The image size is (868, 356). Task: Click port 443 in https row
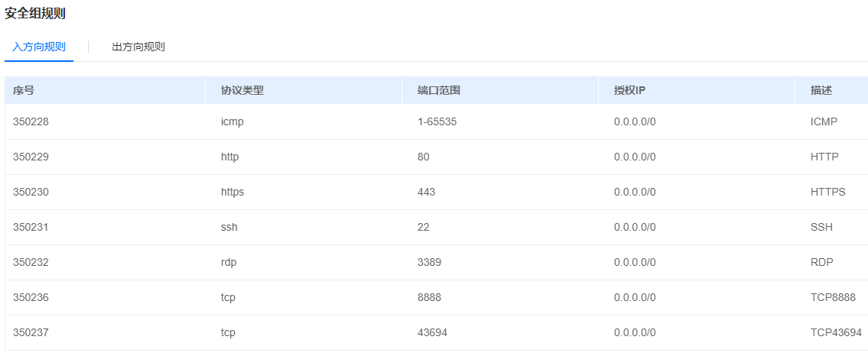[x=426, y=192]
